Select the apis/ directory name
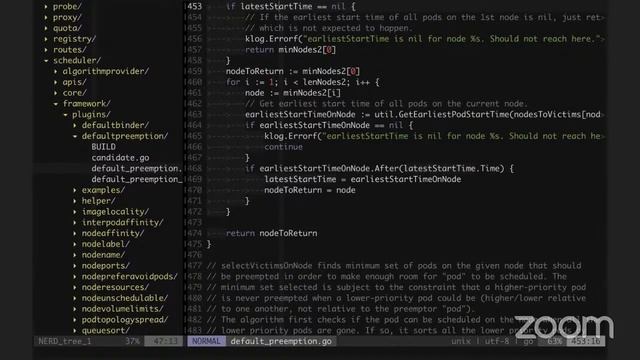640x360 pixels. 74,82
